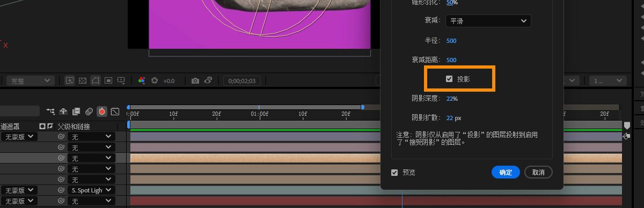Open the composition mini-flowchart icon

pyautogui.click(x=50, y=112)
